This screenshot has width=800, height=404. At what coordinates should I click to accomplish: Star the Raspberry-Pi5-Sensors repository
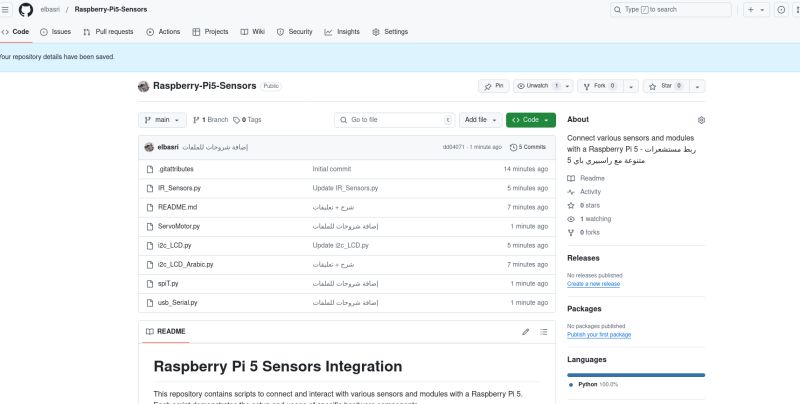click(x=666, y=86)
